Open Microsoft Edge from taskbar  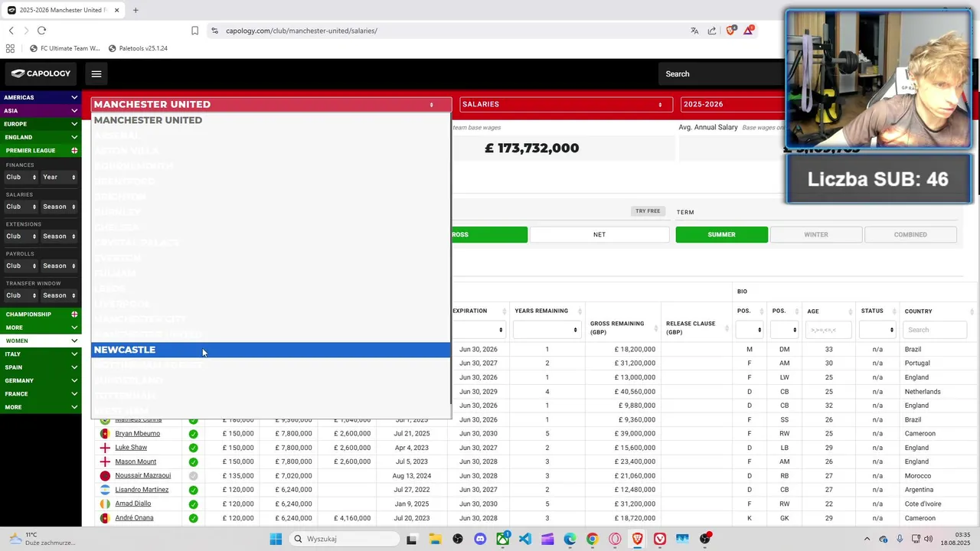click(x=570, y=539)
